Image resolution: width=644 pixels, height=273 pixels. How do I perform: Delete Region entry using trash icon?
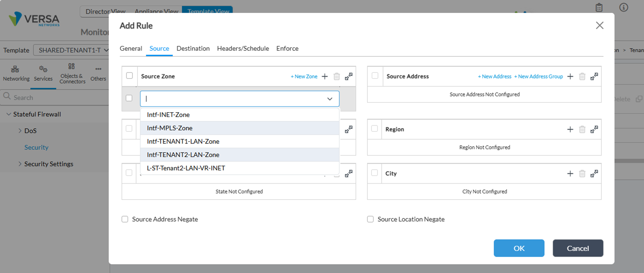(x=582, y=129)
